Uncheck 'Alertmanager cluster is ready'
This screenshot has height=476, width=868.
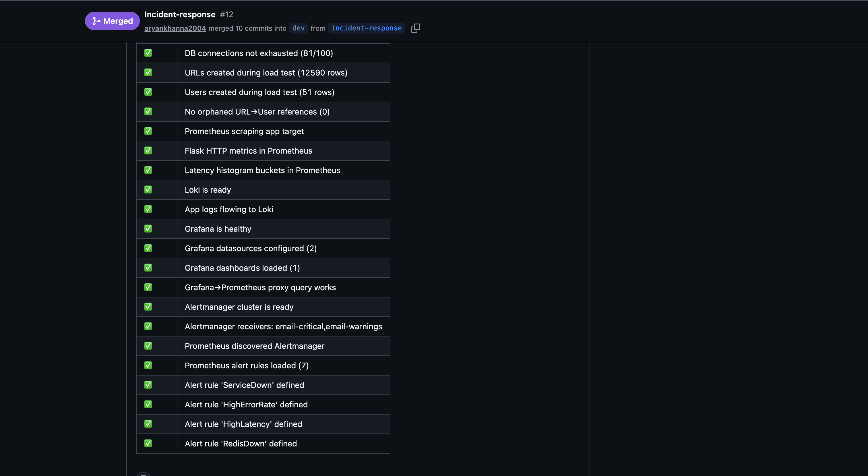pos(148,307)
